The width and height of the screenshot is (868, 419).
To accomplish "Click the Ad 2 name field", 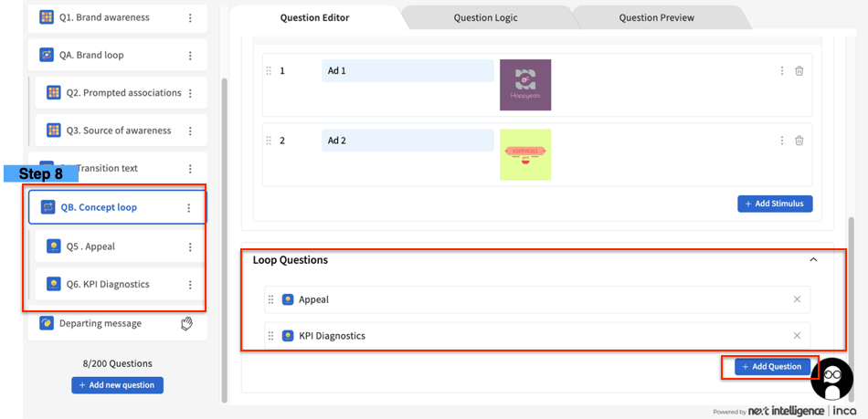I will 408,141.
